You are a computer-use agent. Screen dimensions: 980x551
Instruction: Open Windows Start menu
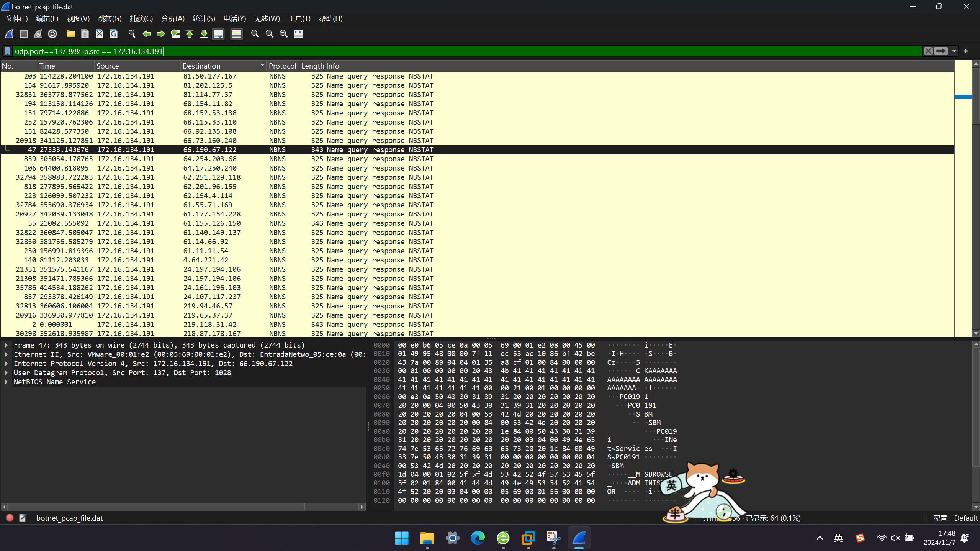click(x=402, y=538)
